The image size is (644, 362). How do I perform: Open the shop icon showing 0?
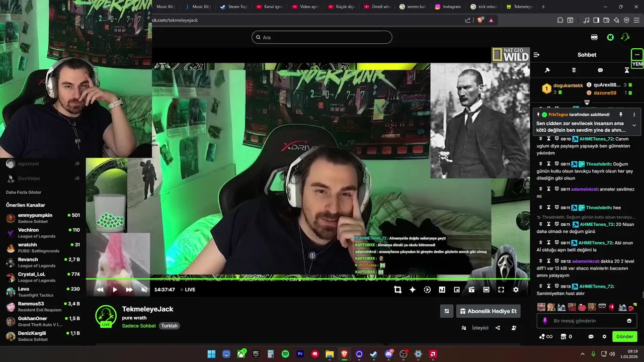[x=566, y=336]
